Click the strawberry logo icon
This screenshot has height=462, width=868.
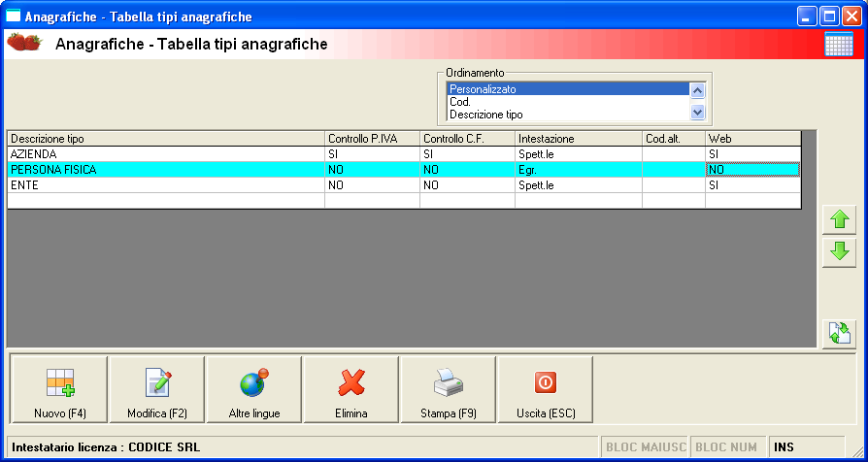click(x=24, y=43)
